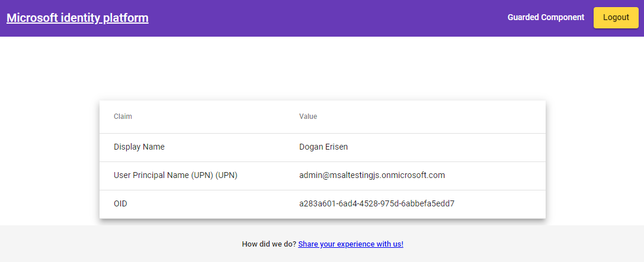Viewport: 644px width, 262px height.
Task: Click the white card containing claims
Action: tap(322, 160)
